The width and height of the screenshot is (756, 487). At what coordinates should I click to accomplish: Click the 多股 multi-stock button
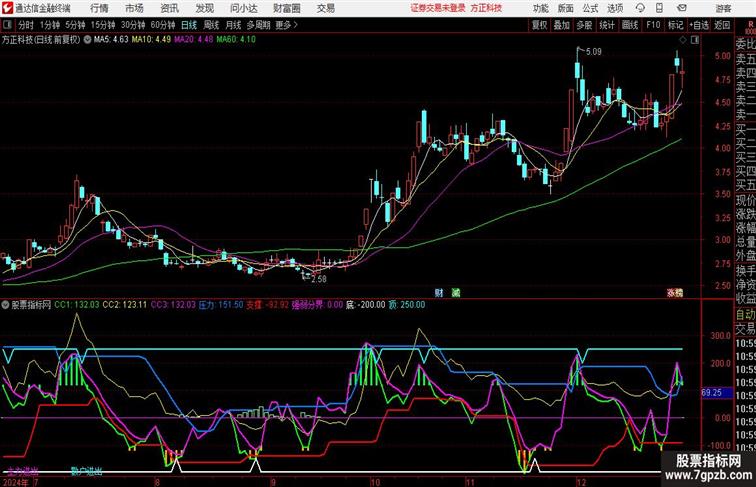[584, 25]
